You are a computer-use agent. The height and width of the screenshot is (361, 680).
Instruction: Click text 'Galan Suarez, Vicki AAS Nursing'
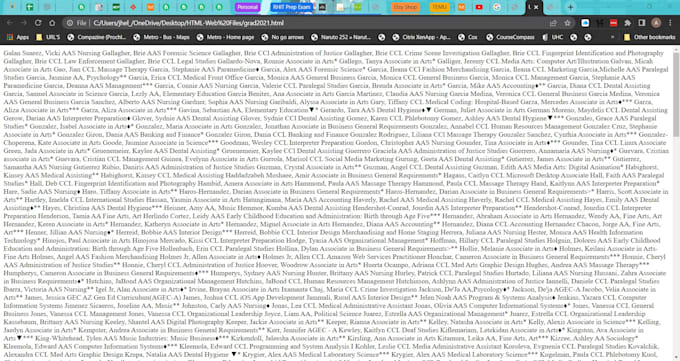click(x=47, y=53)
